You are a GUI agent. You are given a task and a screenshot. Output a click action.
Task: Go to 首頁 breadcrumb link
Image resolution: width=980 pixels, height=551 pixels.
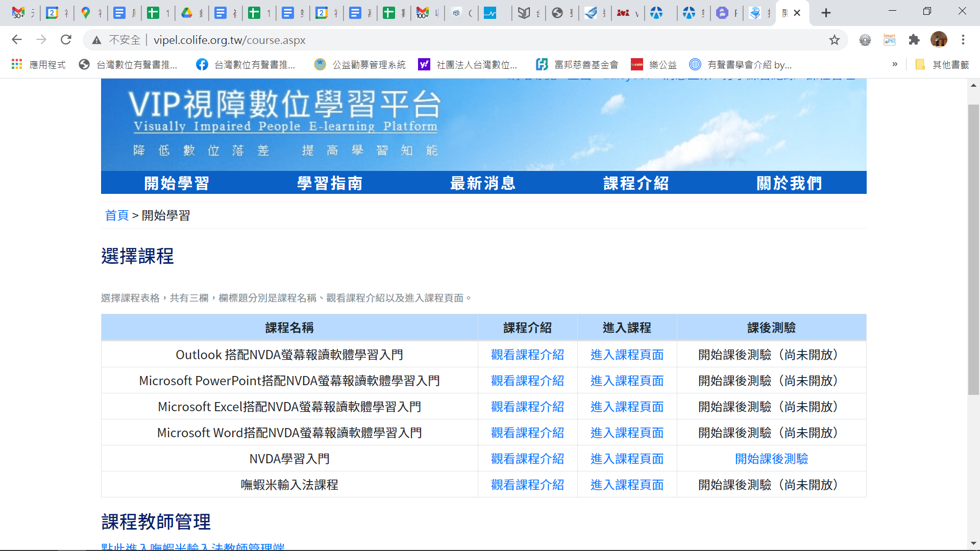pos(117,215)
